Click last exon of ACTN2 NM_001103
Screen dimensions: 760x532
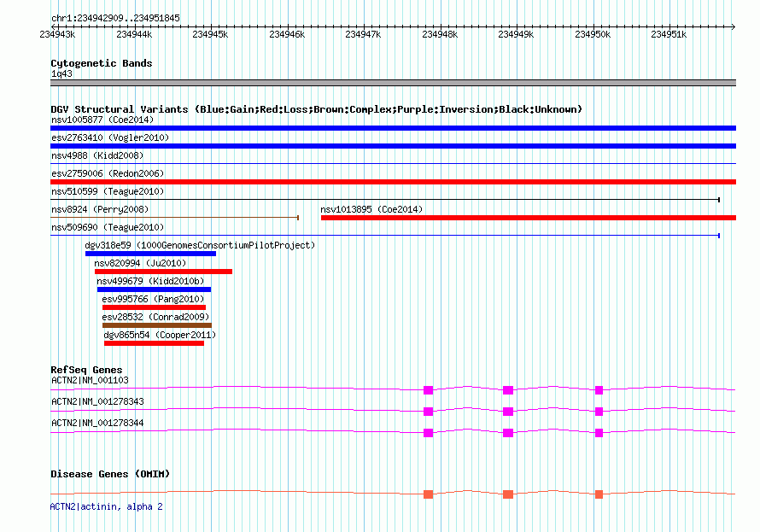coord(599,390)
